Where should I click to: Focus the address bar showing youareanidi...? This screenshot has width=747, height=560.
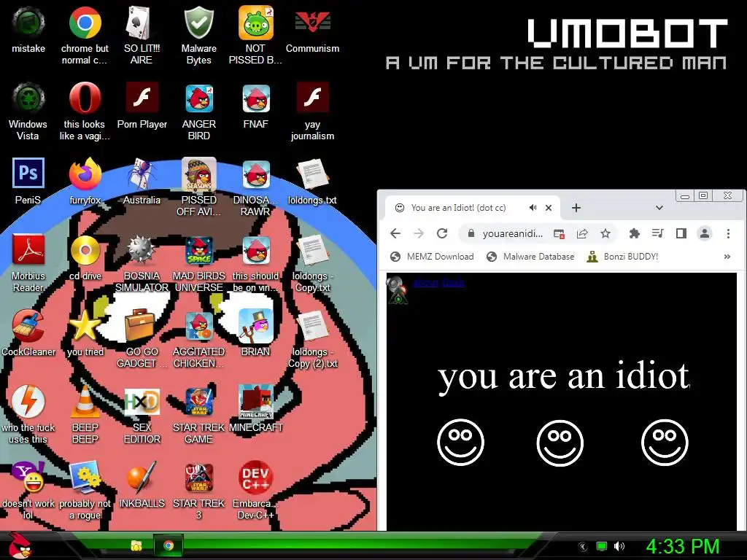coord(512,233)
